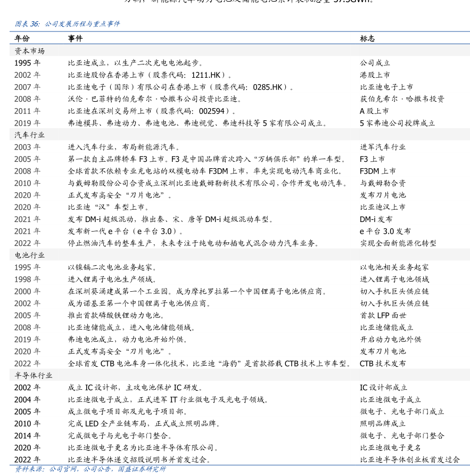Select the "照明品牌成立" milestone cell
The width and height of the screenshot is (470, 476).
pyautogui.click(x=383, y=423)
